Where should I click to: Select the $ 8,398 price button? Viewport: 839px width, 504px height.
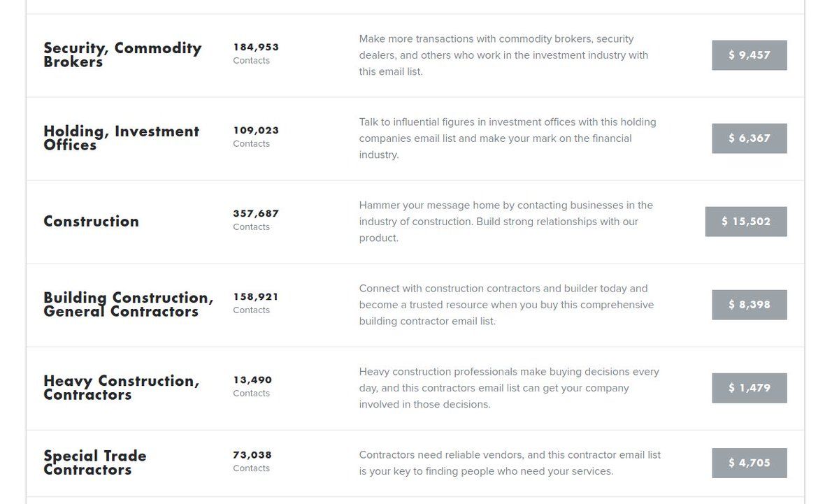(x=749, y=305)
